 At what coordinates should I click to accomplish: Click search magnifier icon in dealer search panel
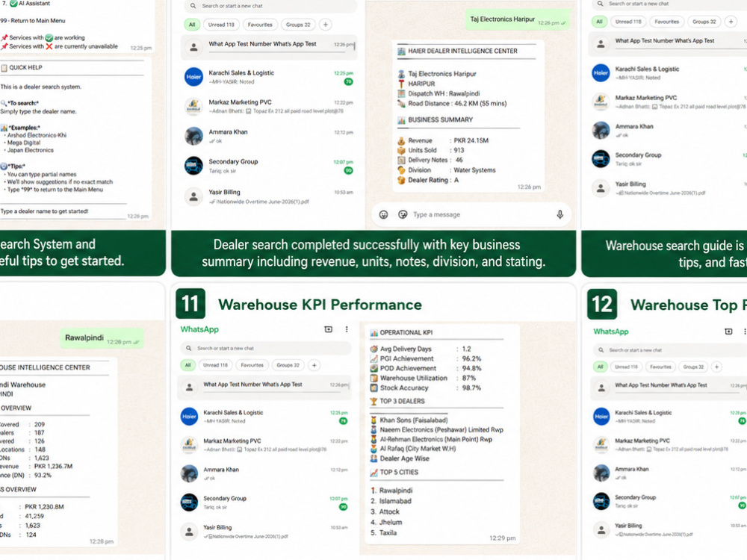(x=193, y=6)
